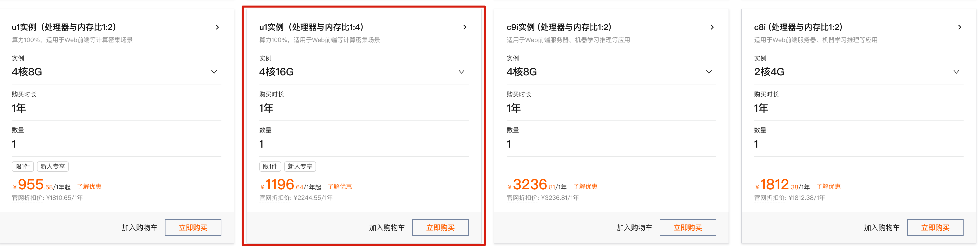Click 立即购买 for c8i instance
This screenshot has width=980, height=246.
pos(935,227)
